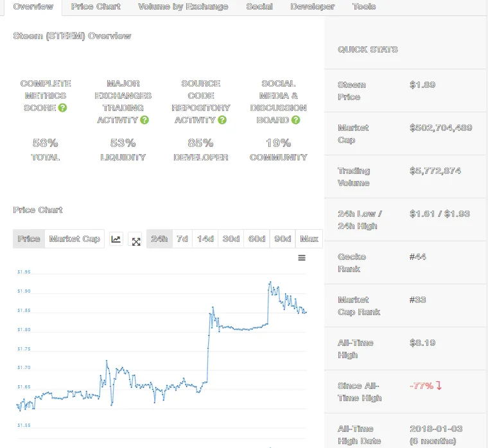This screenshot has width=488, height=448.
Task: Click the help icon beside Complete Metrics Score
Action: 62,108
